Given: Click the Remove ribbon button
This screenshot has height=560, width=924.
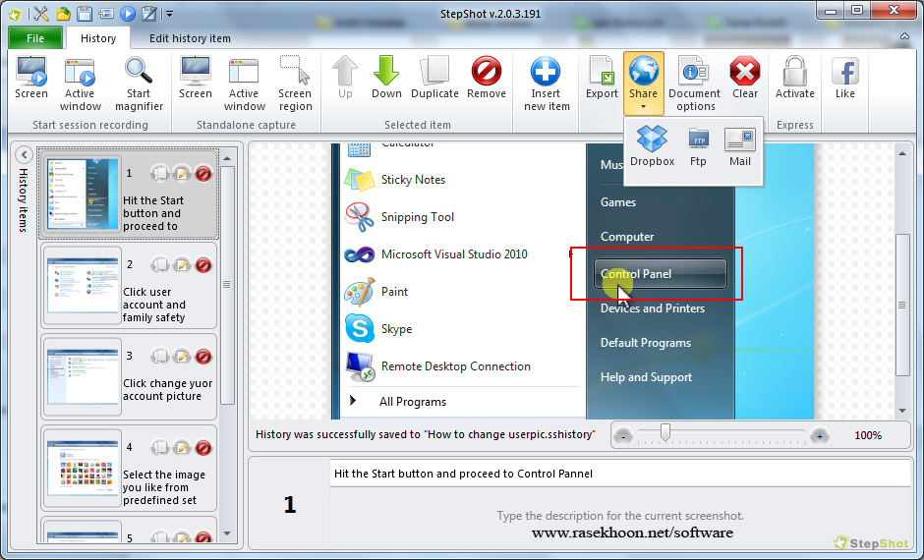Looking at the screenshot, I should click(487, 78).
